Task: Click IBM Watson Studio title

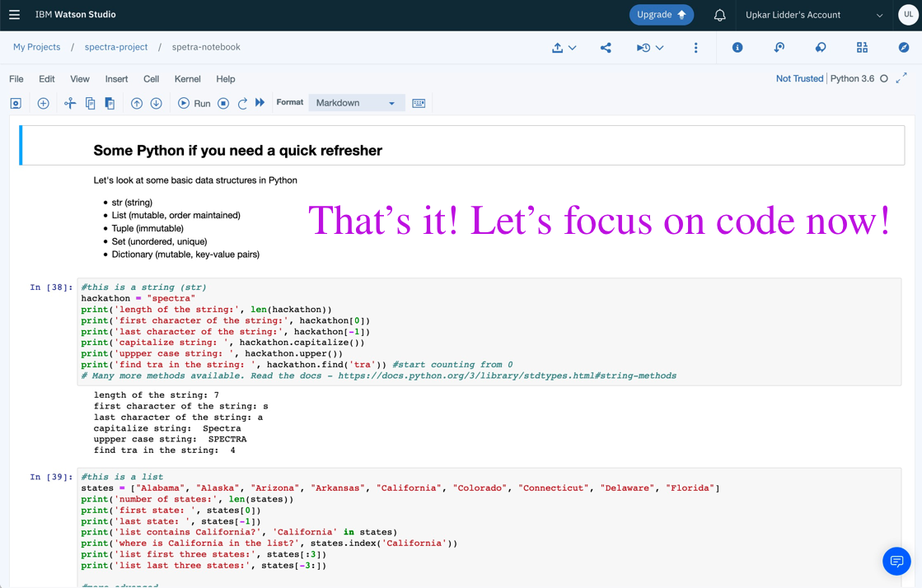Action: click(x=75, y=15)
